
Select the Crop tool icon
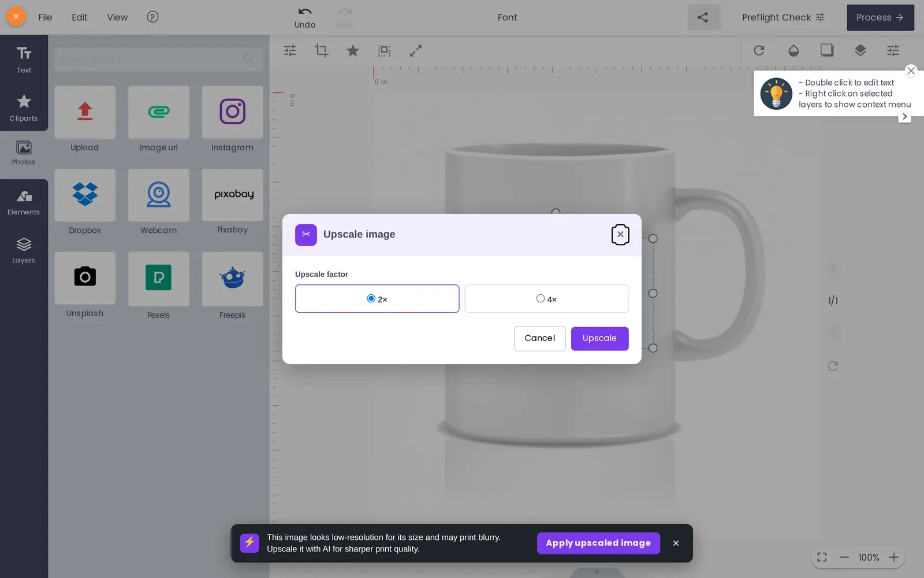coord(321,51)
